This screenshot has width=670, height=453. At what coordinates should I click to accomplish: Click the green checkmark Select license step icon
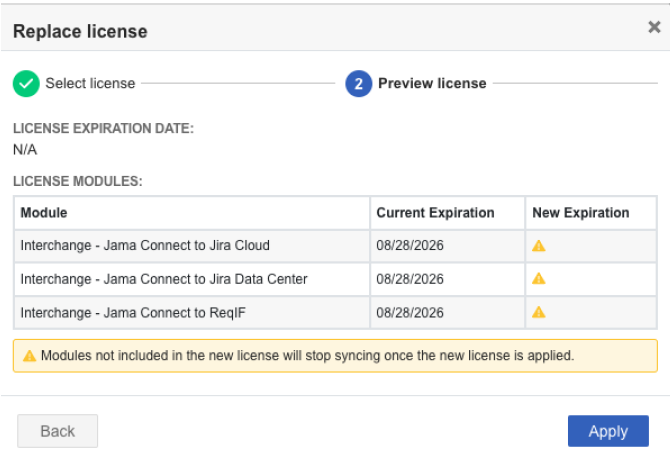(26, 83)
